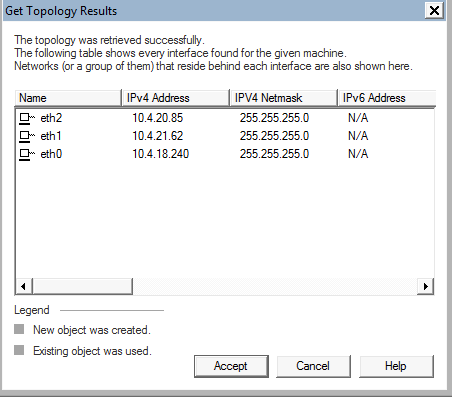Click the horizontal scrollbar right arrow
This screenshot has width=452, height=397.
(426, 286)
